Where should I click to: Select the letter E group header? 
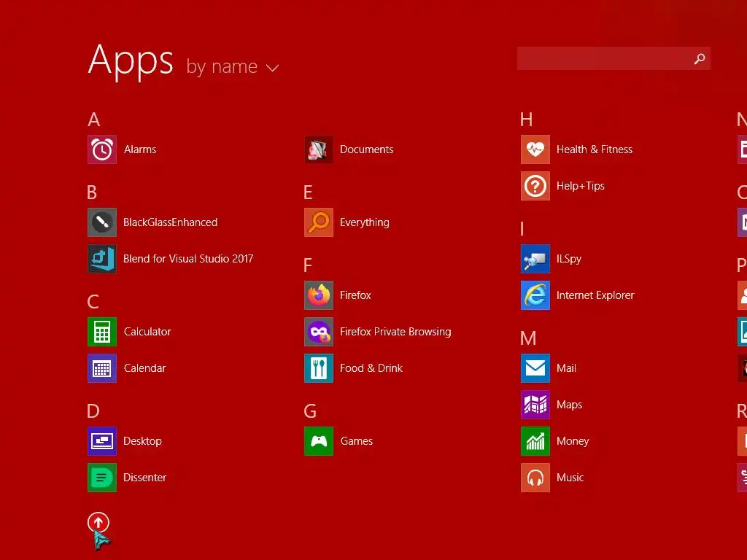coord(309,192)
